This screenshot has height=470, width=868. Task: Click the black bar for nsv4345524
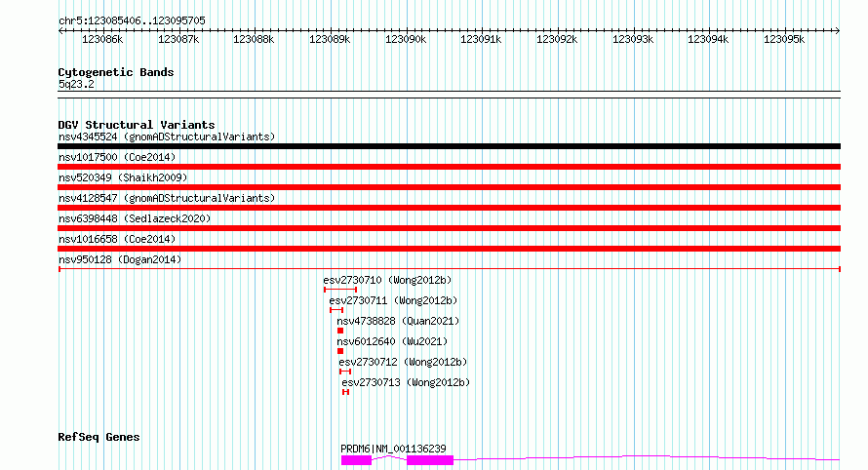coord(449,146)
